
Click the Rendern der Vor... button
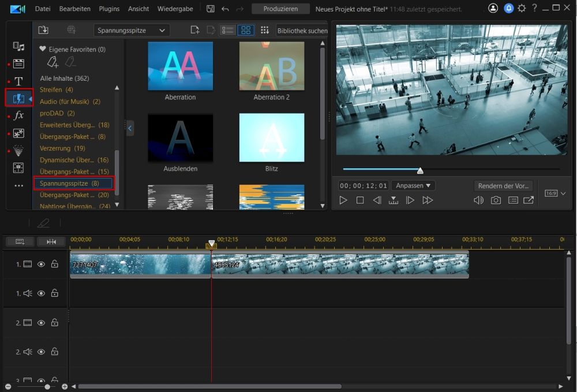[503, 186]
